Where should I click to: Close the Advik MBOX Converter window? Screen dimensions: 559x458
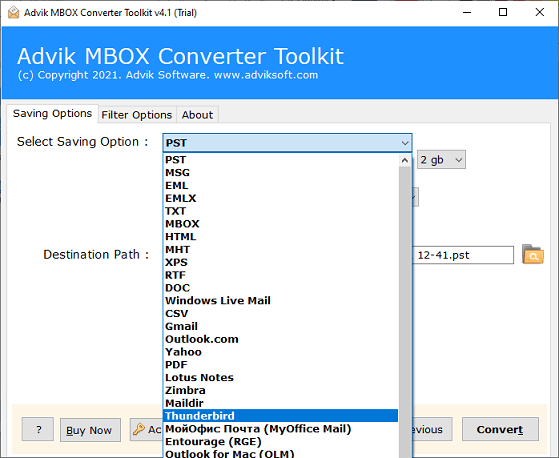pyautogui.click(x=540, y=12)
